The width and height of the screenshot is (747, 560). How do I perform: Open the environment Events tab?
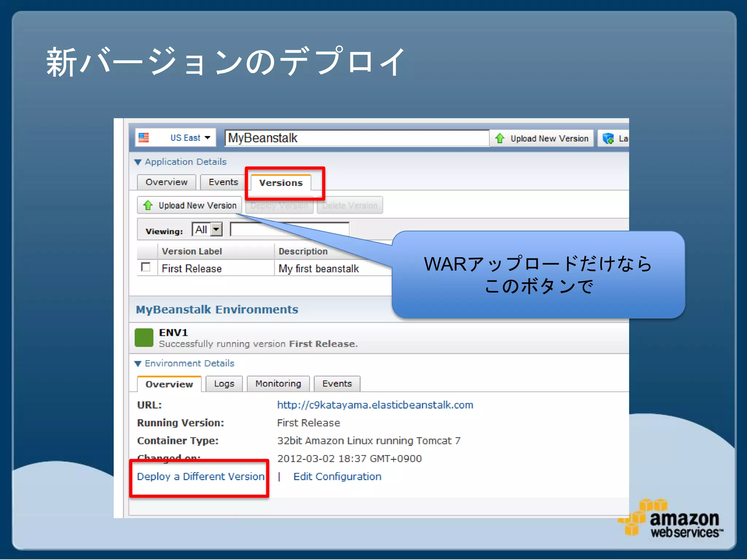click(x=337, y=384)
